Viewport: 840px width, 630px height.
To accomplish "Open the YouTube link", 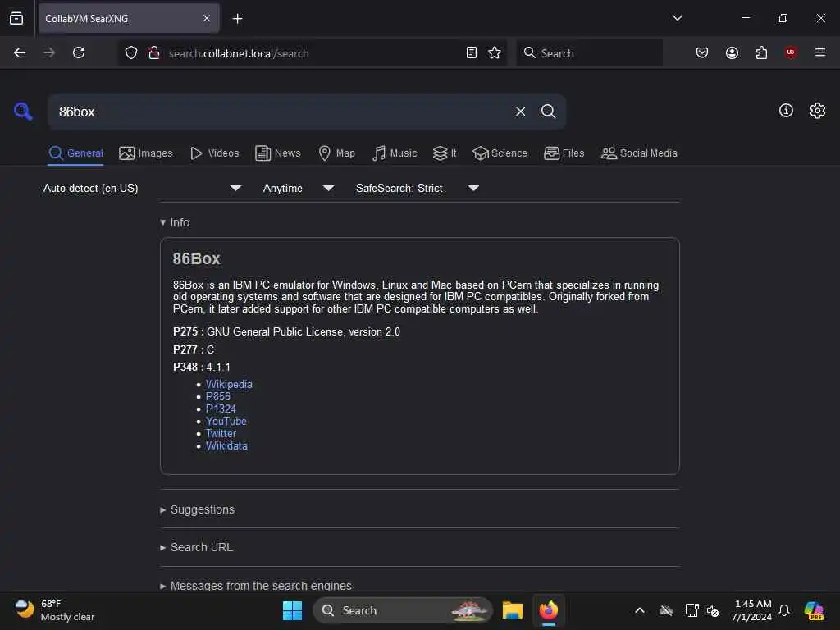I will point(226,421).
